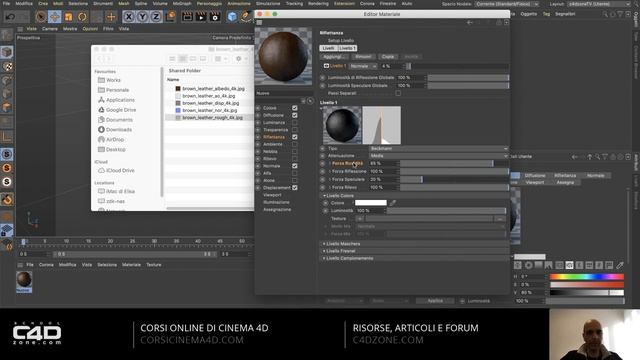Select the Rotate tool

click(x=82, y=17)
